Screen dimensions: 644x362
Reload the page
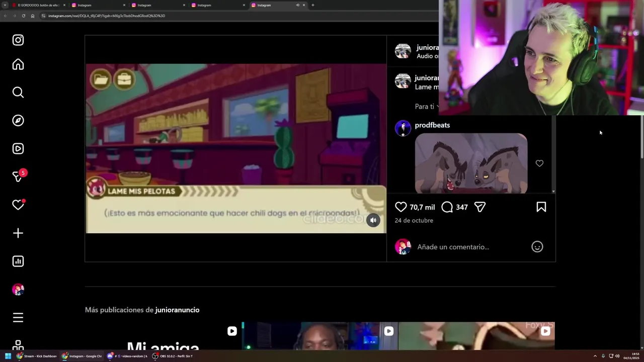23,16
